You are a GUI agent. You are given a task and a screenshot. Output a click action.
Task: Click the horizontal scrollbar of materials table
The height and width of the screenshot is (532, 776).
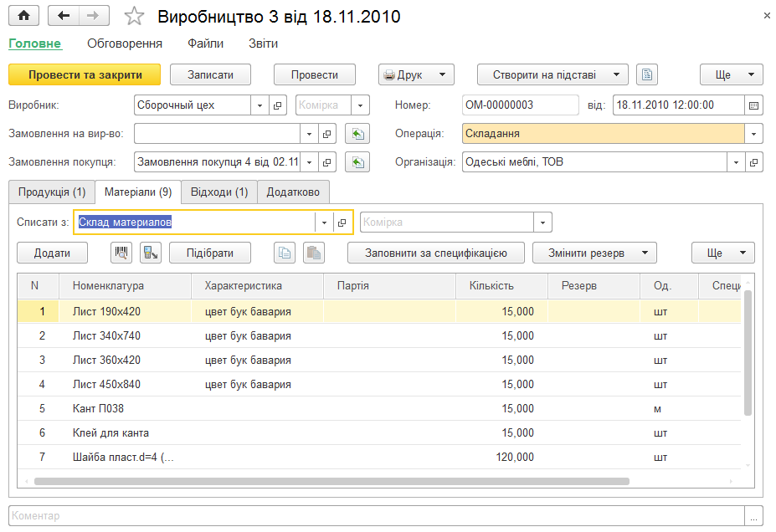point(331,481)
